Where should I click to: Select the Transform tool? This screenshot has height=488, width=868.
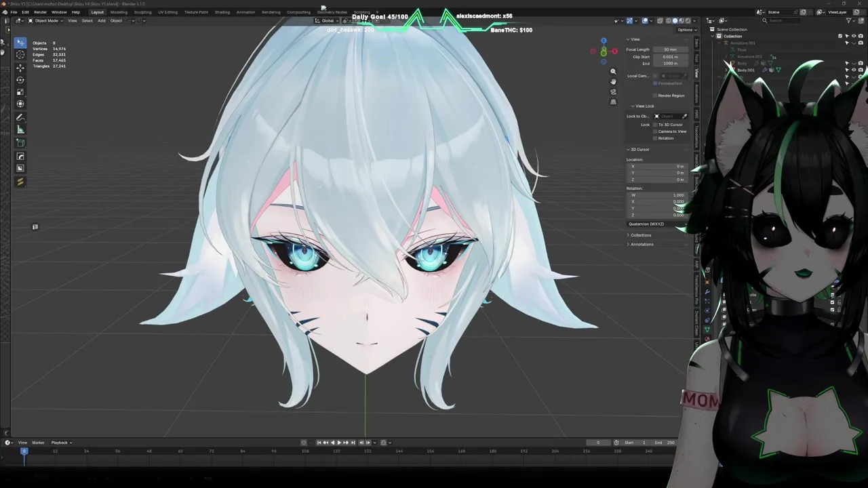pyautogui.click(x=20, y=104)
